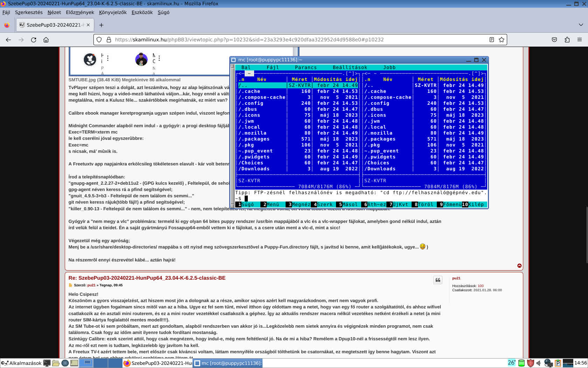Screen dimensions: 588x368
Task: Click the 8Töröl function key in mc
Action: pos(424,204)
